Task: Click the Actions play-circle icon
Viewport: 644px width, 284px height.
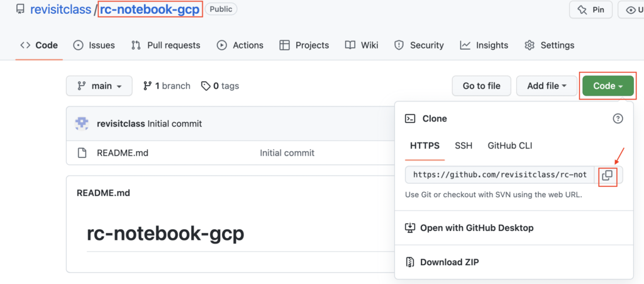Action: 222,45
